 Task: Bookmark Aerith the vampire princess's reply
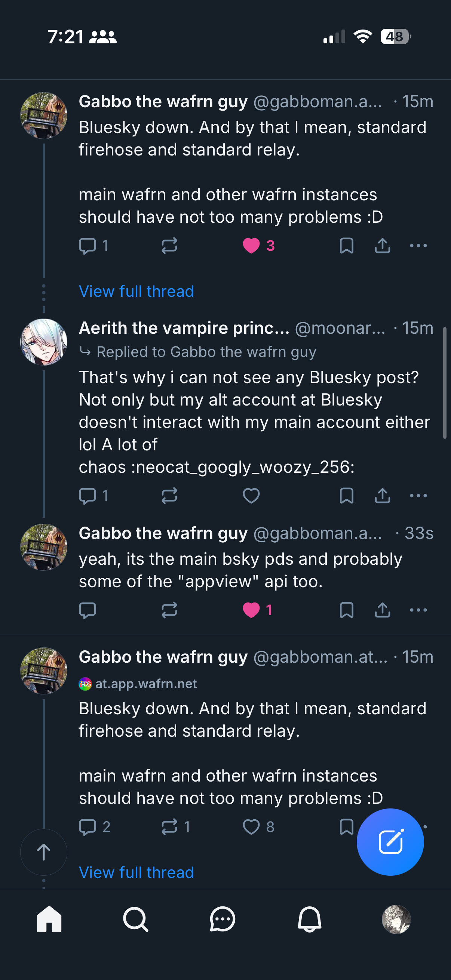[346, 496]
